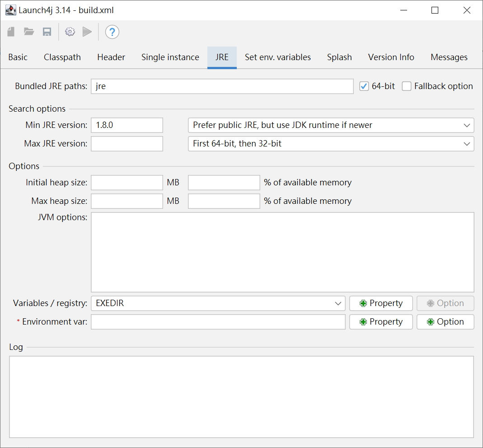Go to the Single instance tab
The image size is (483, 448).
pos(170,57)
